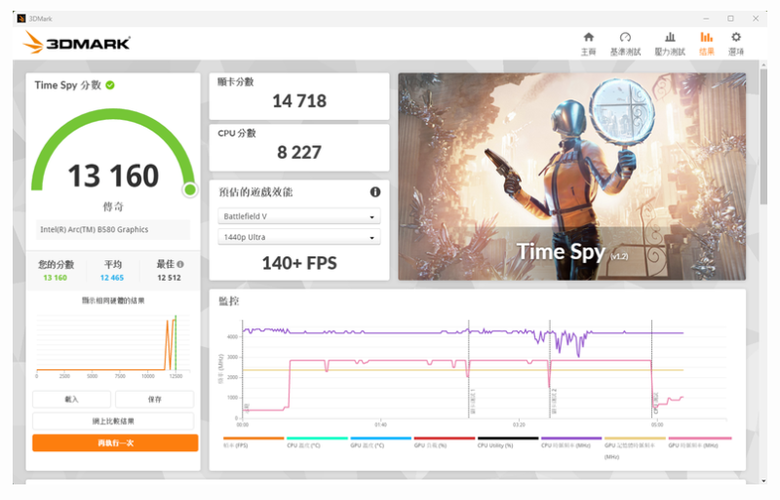The width and height of the screenshot is (780, 500).
Task: Click the orange 再執行一次 run again button
Action: (115, 443)
